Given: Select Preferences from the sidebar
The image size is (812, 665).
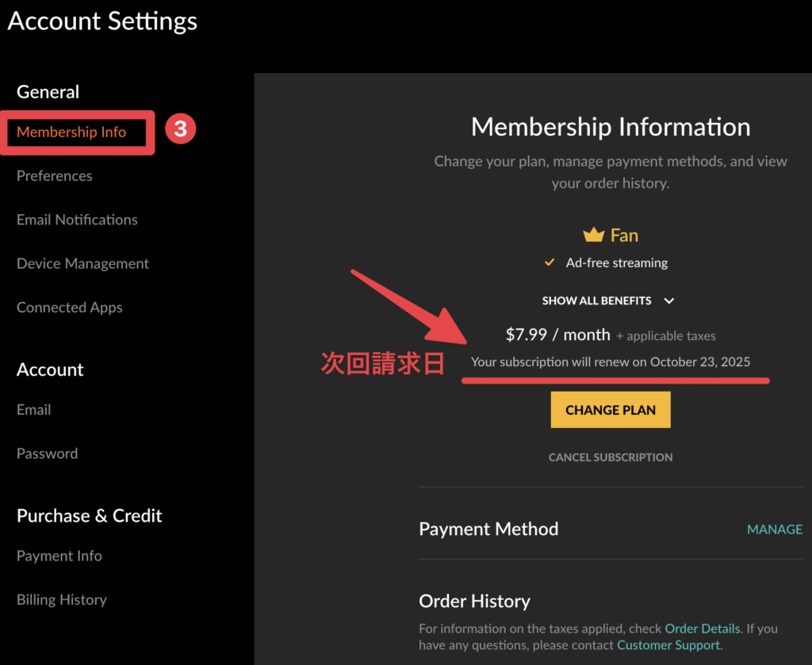Looking at the screenshot, I should (54, 176).
